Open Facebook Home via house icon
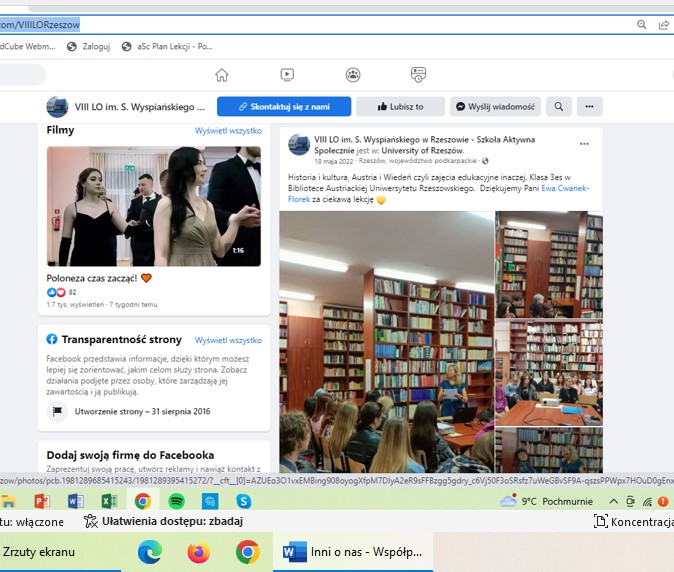The width and height of the screenshot is (674, 572). (222, 75)
